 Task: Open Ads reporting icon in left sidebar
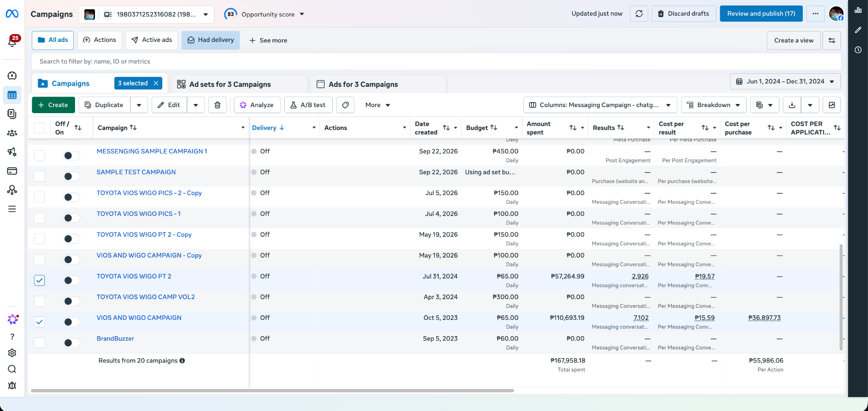point(12,114)
